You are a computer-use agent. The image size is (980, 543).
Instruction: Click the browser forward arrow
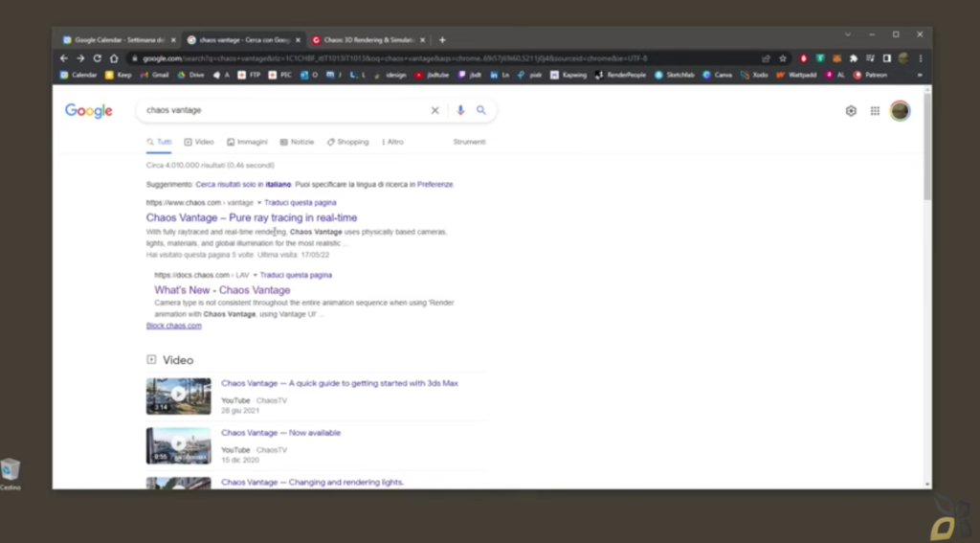(x=80, y=58)
